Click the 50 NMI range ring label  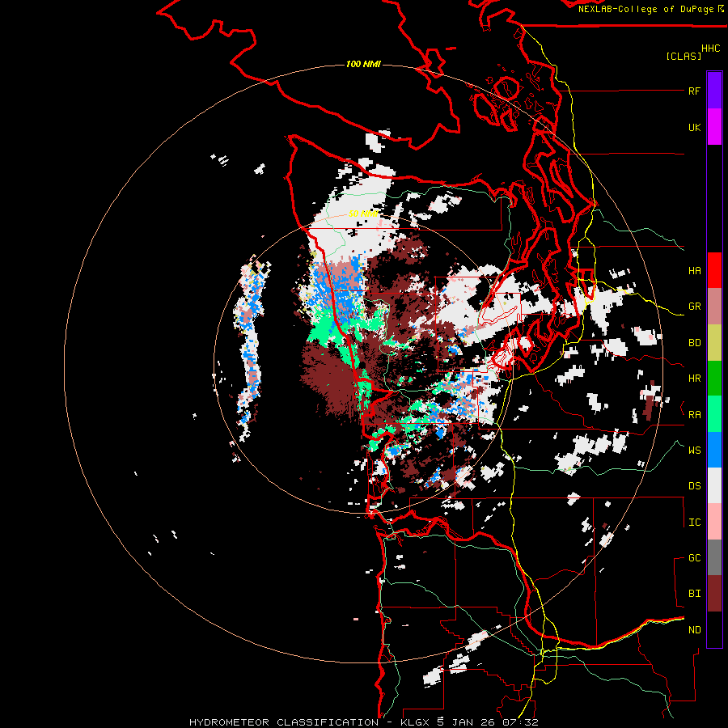pyautogui.click(x=363, y=214)
